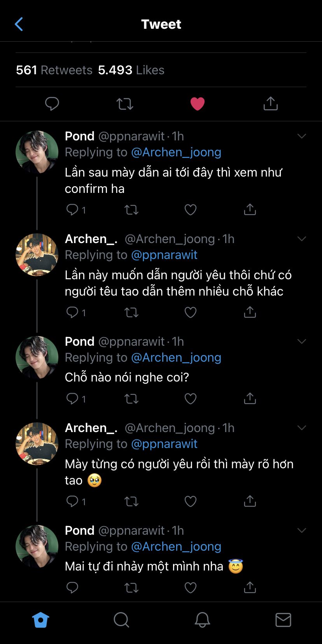This screenshot has height=644, width=322.
Task: Tap the back arrow in header
Action: click(19, 24)
